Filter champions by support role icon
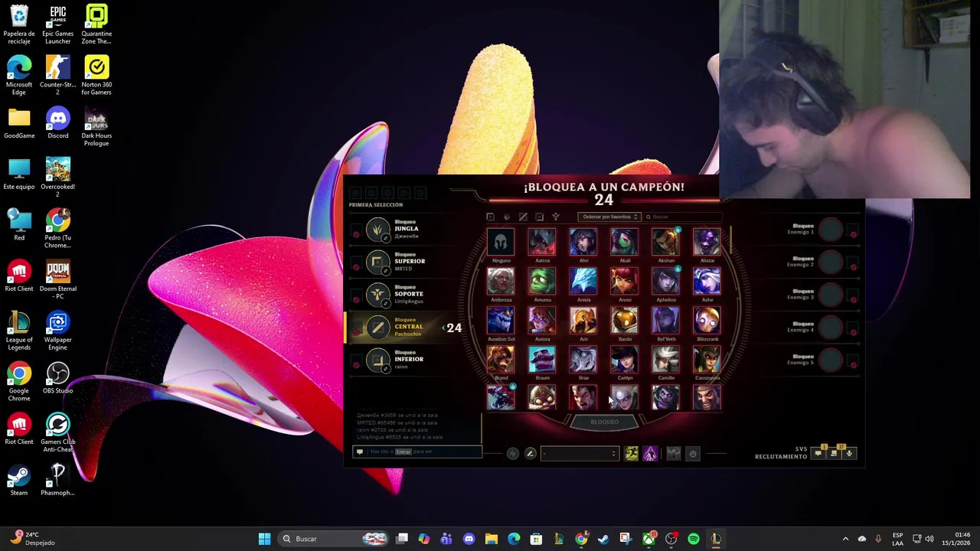The height and width of the screenshot is (551, 980). [556, 217]
